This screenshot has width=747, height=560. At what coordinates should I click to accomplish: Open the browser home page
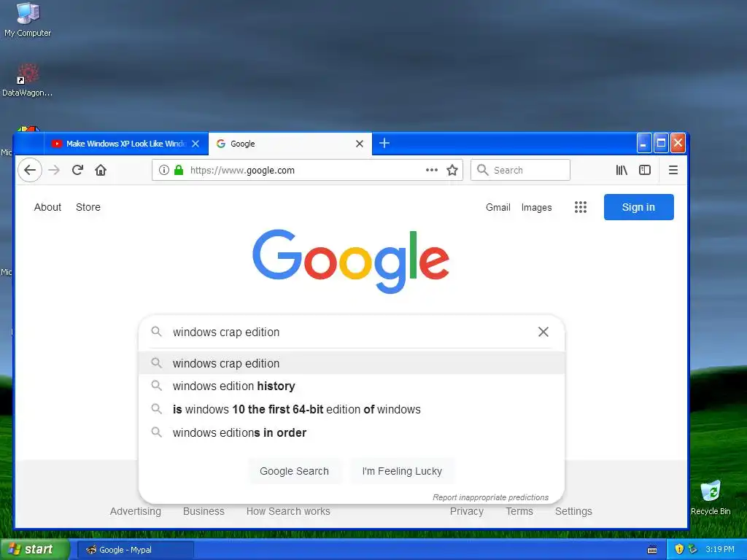point(101,170)
